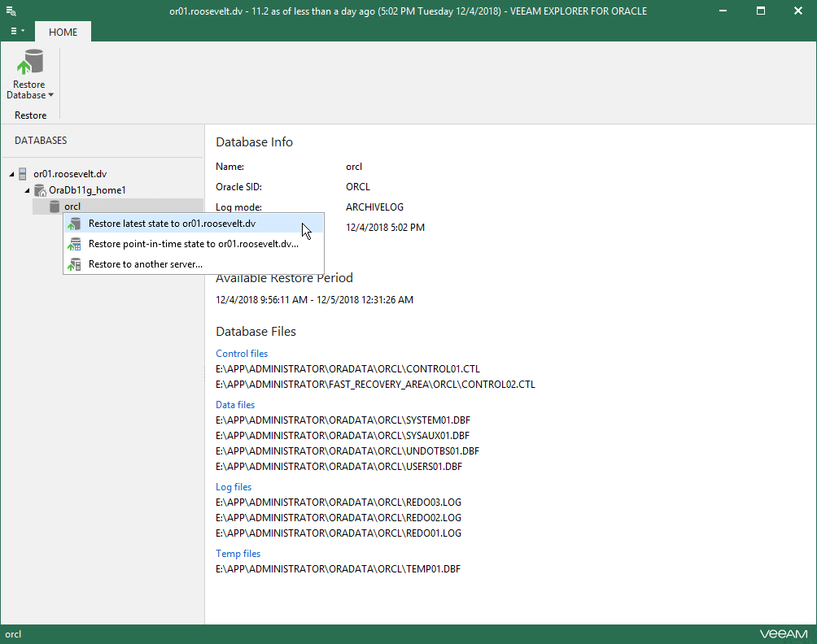Select or01.roosevelt.dv in the databases tree

(70, 174)
